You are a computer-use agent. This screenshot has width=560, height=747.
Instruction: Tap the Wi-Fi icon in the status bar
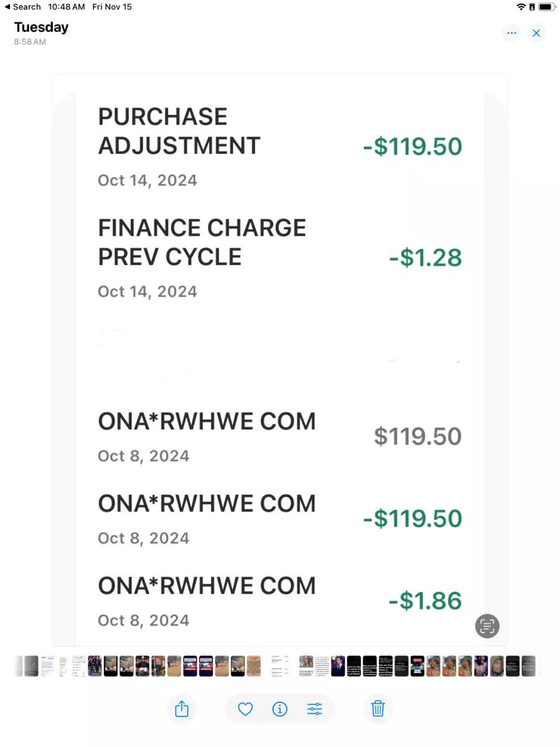tap(521, 7)
